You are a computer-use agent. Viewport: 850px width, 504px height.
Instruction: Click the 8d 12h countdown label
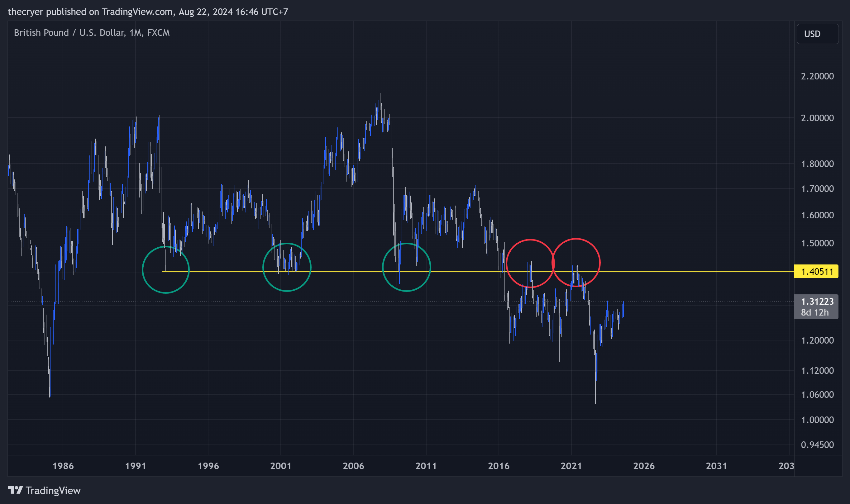point(815,312)
